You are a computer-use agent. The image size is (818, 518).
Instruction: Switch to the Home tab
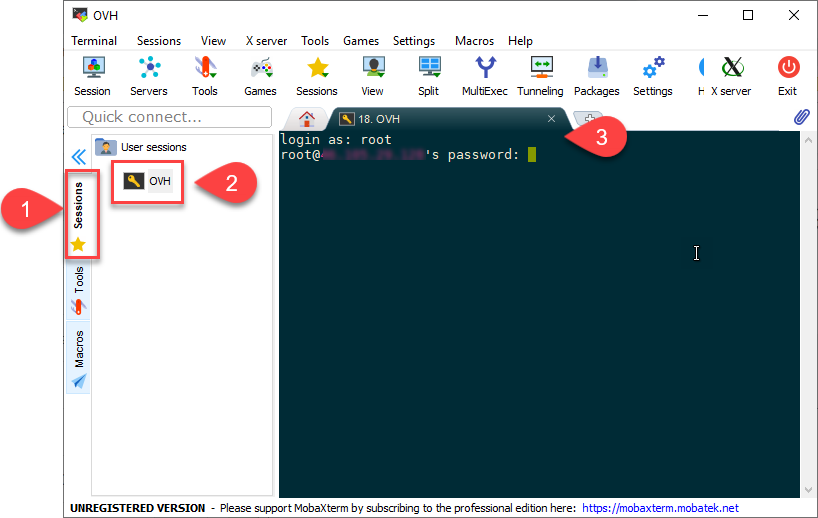(x=307, y=119)
